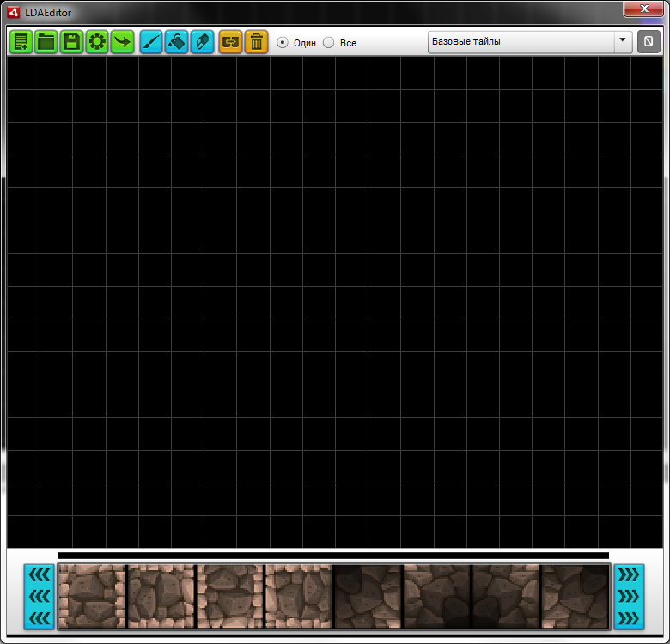Screen dimensions: 670x644
Task: Click the new document icon
Action: (x=21, y=42)
